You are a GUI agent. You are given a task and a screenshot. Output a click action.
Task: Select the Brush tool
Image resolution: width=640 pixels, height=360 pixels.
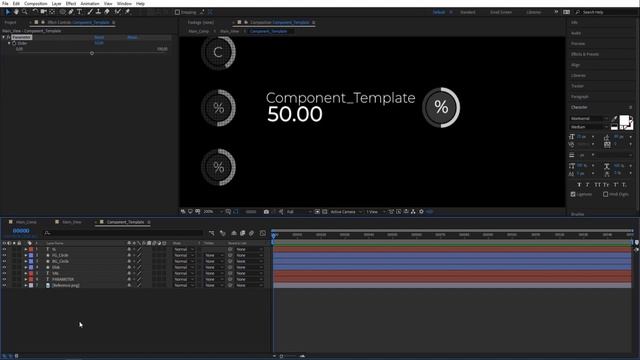coord(90,12)
